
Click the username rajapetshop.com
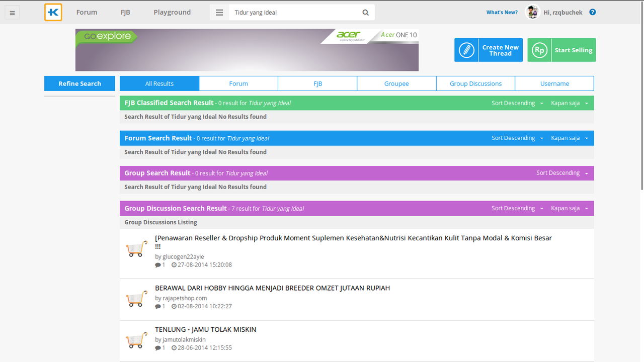tap(185, 298)
